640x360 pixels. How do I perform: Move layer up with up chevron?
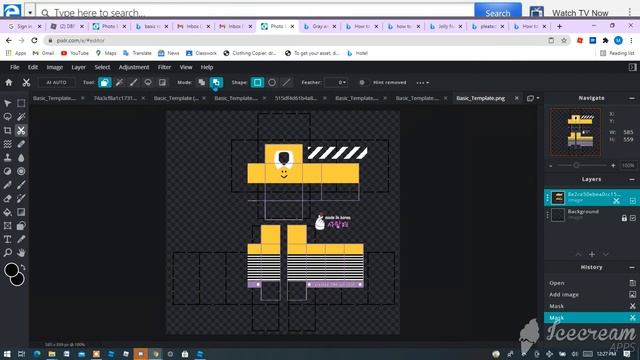(578, 254)
